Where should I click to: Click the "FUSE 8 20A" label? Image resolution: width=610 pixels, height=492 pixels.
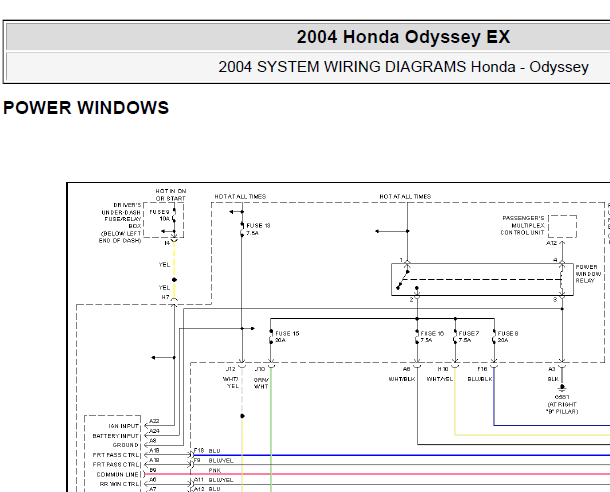pyautogui.click(x=508, y=337)
